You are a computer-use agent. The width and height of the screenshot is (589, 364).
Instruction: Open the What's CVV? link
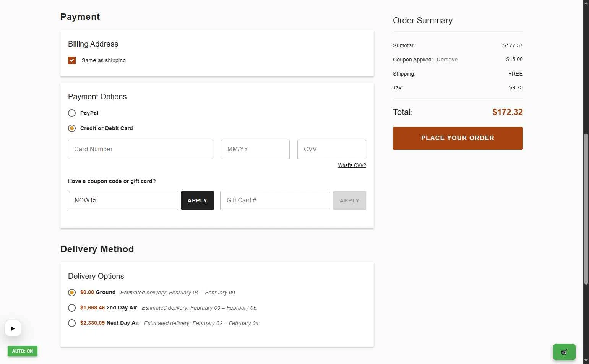pos(352,165)
